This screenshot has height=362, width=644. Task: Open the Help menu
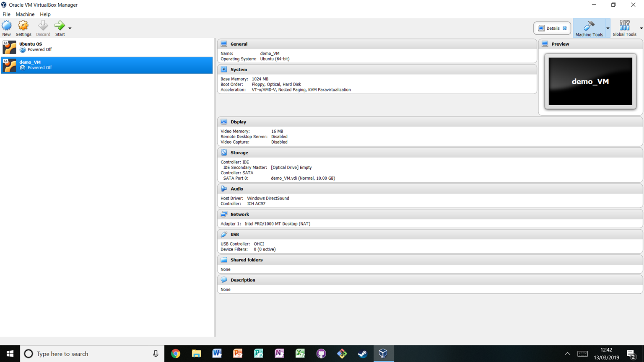pyautogui.click(x=45, y=14)
